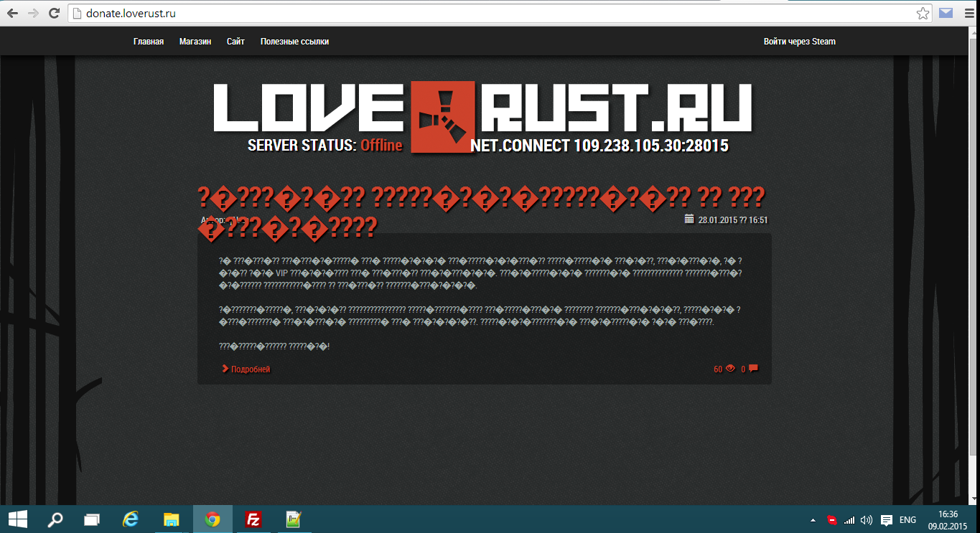980x533 pixels.
Task: Click the RUST.RU logo text
Action: click(616, 108)
